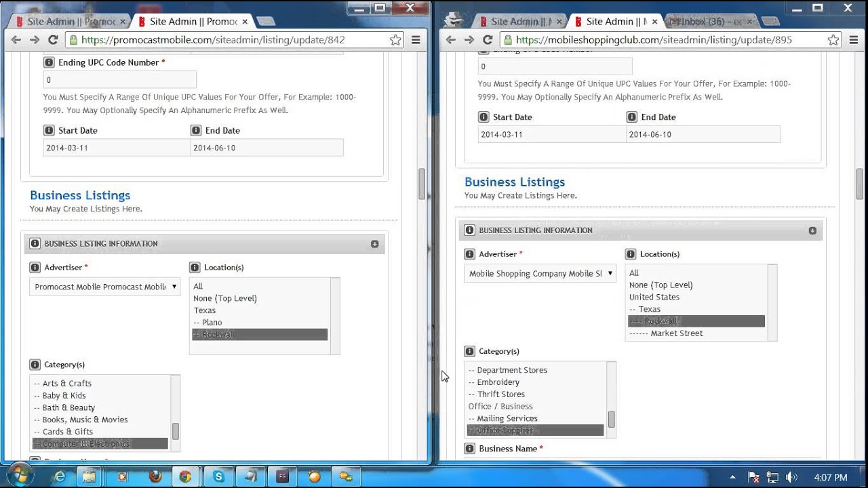Open a new tab in the promocastmobile window
This screenshot has height=488, width=868.
[x=266, y=22]
